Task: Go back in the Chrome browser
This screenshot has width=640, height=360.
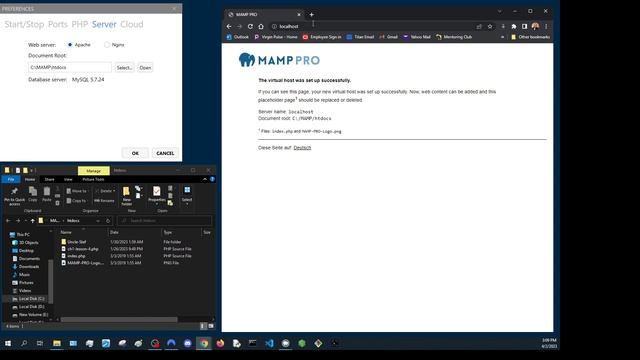Action: tap(229, 26)
